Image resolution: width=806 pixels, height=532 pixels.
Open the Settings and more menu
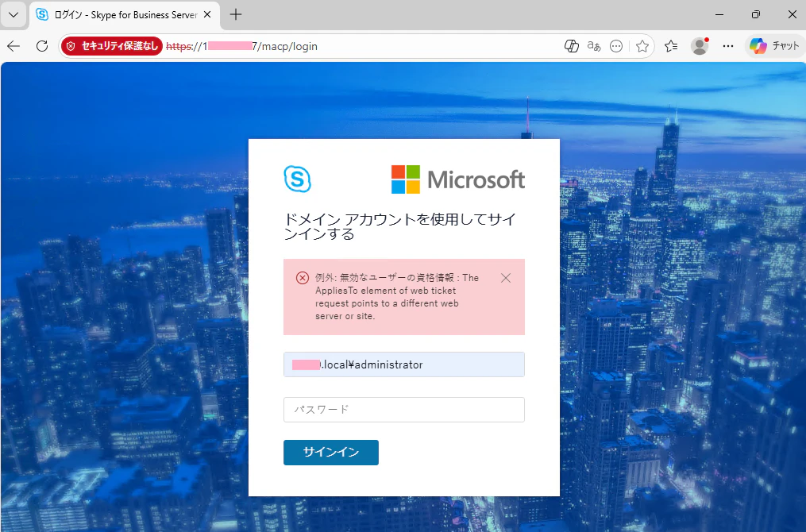(728, 46)
